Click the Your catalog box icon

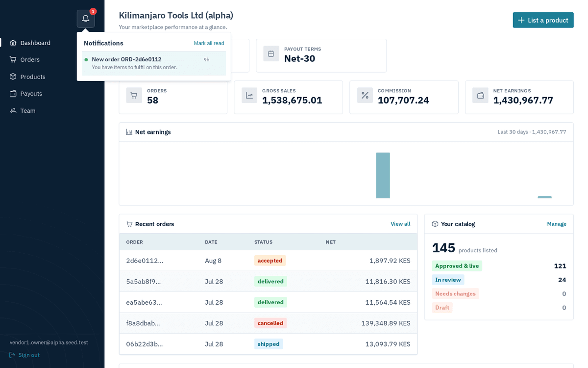point(435,224)
